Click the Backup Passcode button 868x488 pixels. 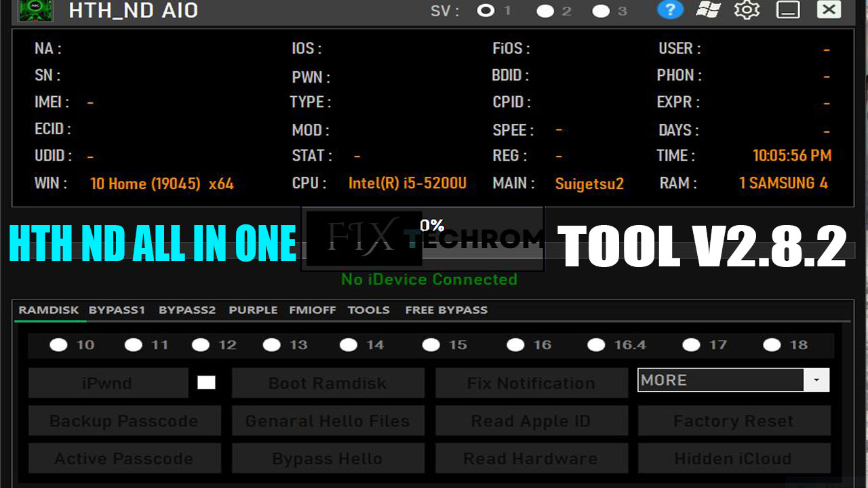(x=125, y=421)
